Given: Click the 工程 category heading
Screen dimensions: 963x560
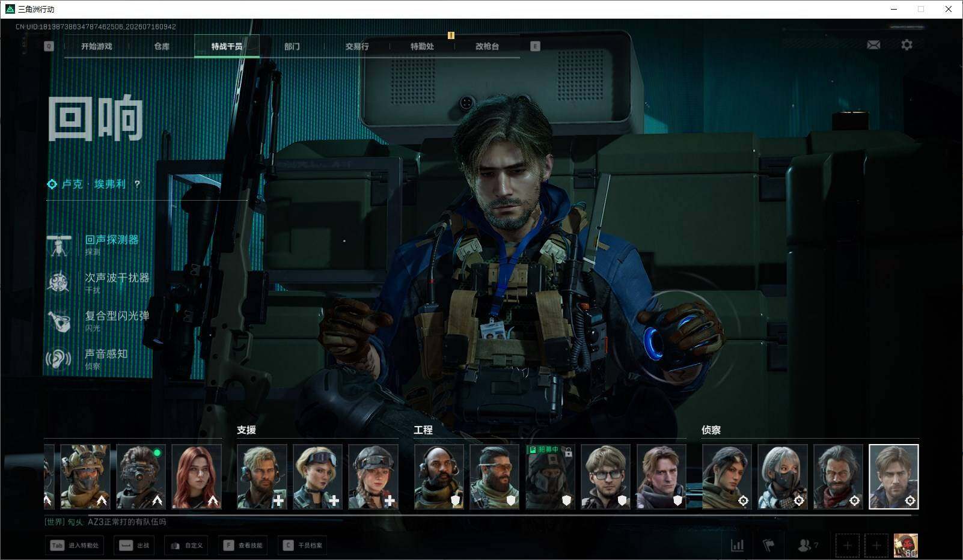Looking at the screenshot, I should [423, 430].
